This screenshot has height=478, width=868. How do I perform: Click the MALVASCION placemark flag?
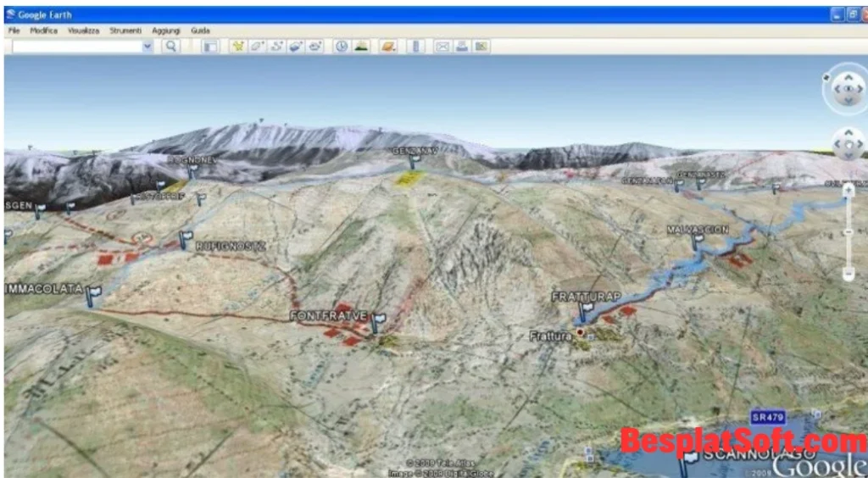click(x=697, y=242)
